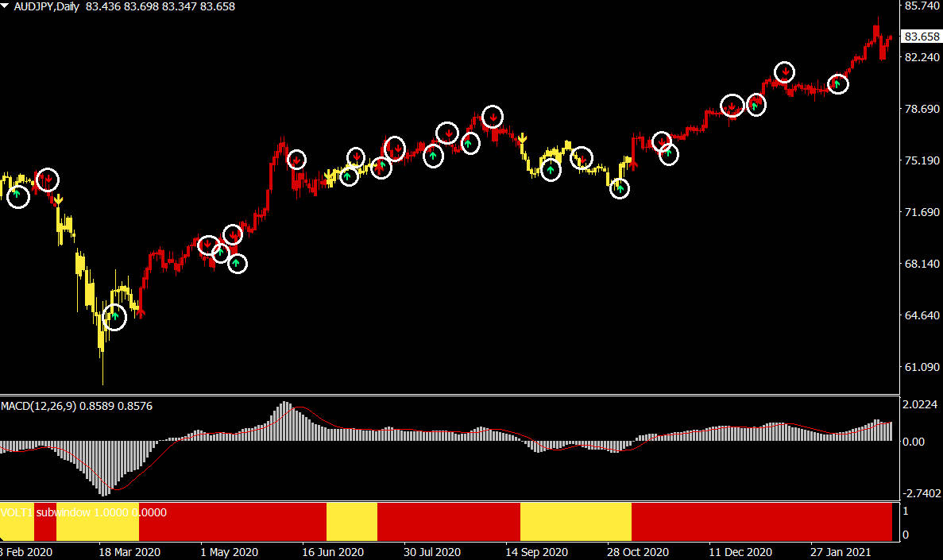943x560 pixels.
Task: Select the uncircled yellow down arrow in February 2020
Action: pyautogui.click(x=58, y=199)
